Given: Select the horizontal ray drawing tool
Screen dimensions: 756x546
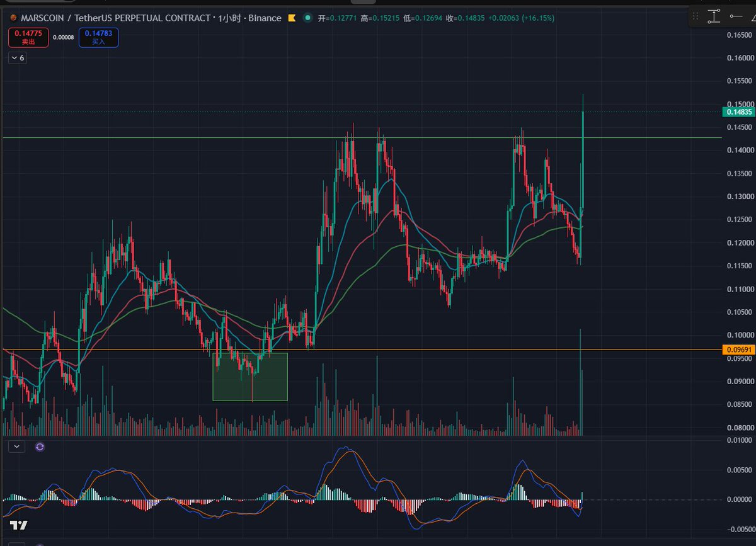Looking at the screenshot, I should click(x=736, y=16).
